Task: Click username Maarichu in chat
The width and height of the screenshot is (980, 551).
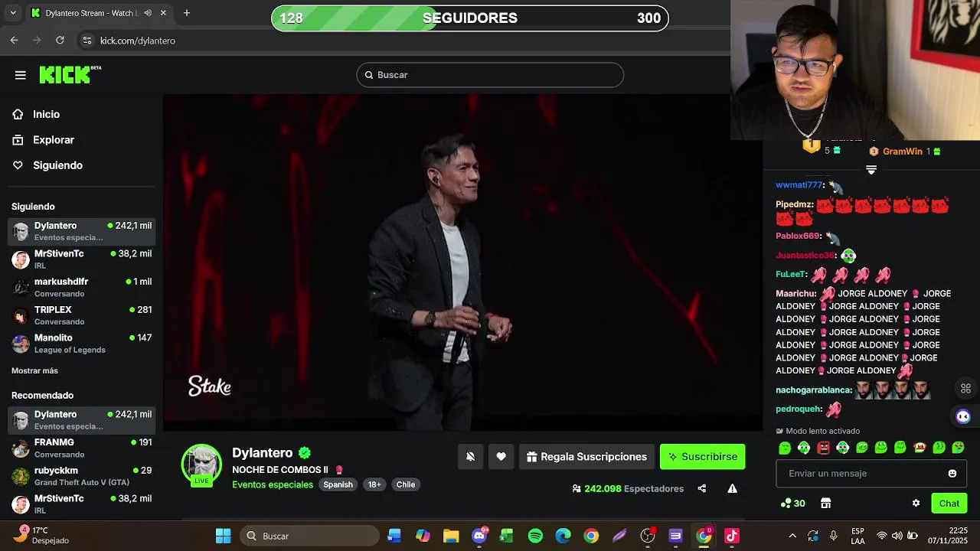Action: tap(795, 293)
